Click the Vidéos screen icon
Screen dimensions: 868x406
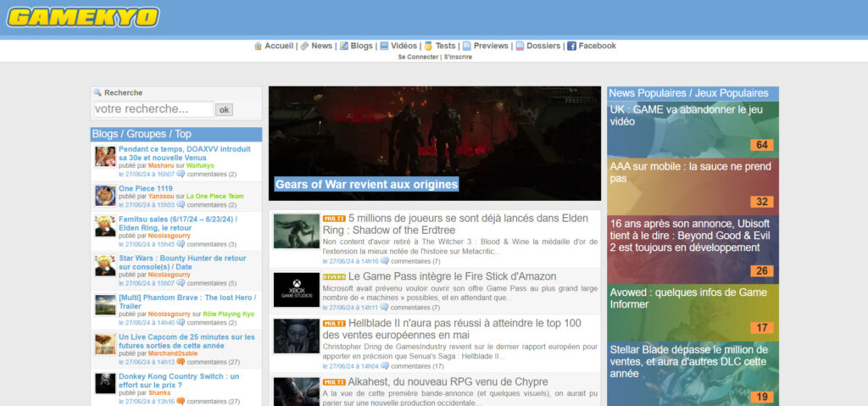384,46
